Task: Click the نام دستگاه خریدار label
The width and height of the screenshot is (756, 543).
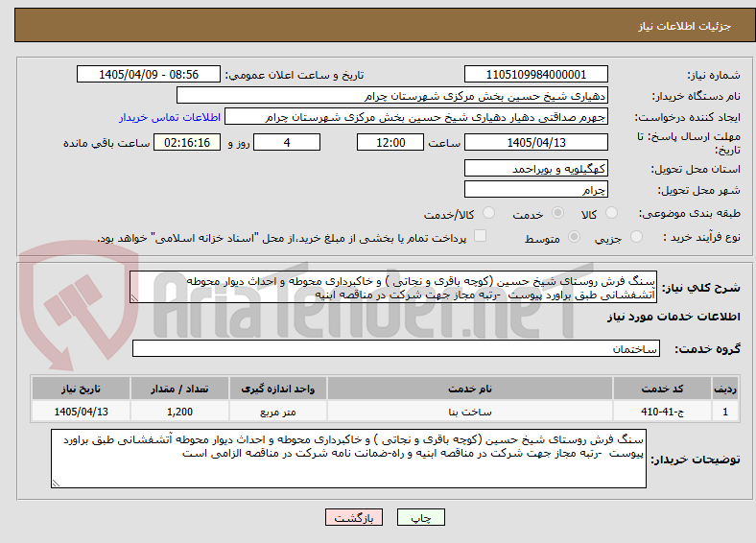Action: pyautogui.click(x=697, y=97)
